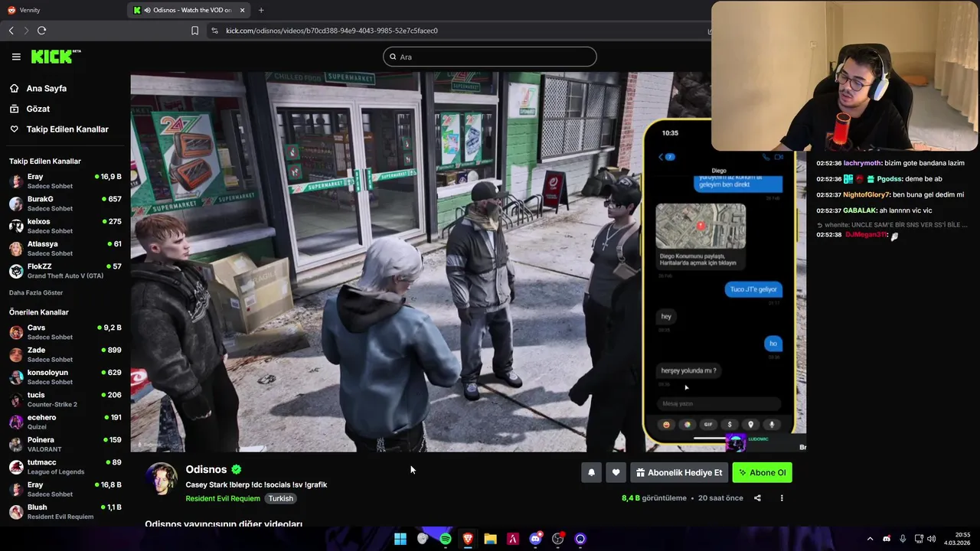
Task: Click Abonelik Hediye Et button
Action: pyautogui.click(x=679, y=472)
